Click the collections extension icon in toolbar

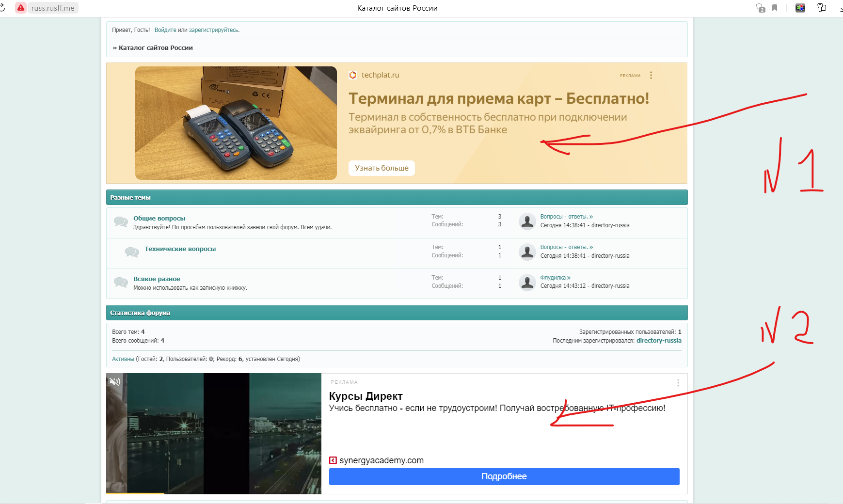click(x=822, y=8)
